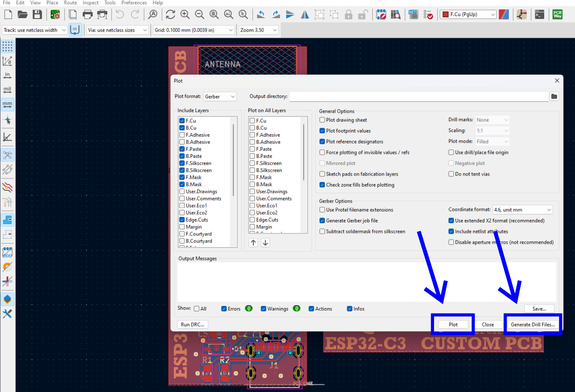This screenshot has height=392, width=575.
Task: Open the scripting console icon
Action: [540, 15]
